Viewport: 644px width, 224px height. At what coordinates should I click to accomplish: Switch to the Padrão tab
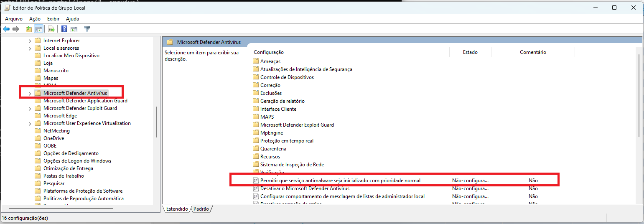[x=202, y=209]
